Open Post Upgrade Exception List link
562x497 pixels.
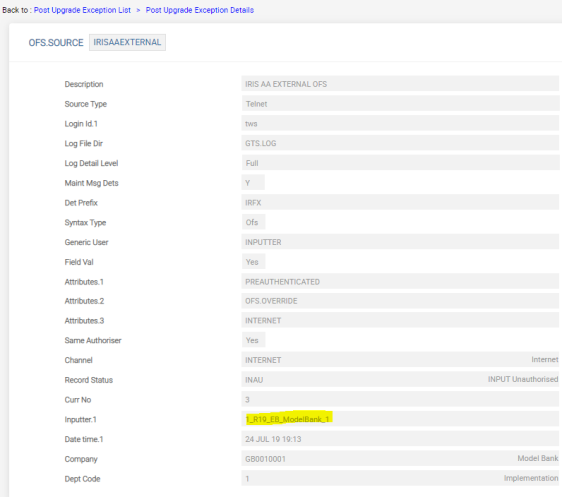pos(82,10)
